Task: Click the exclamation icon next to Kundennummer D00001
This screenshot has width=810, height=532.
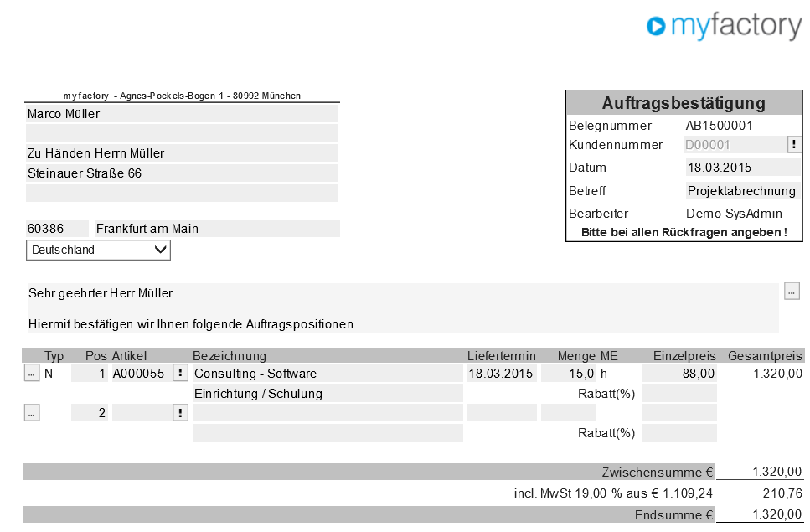Action: point(794,145)
